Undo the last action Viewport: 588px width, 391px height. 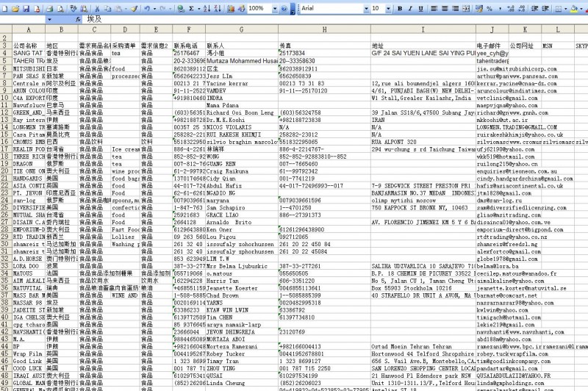coord(147,9)
